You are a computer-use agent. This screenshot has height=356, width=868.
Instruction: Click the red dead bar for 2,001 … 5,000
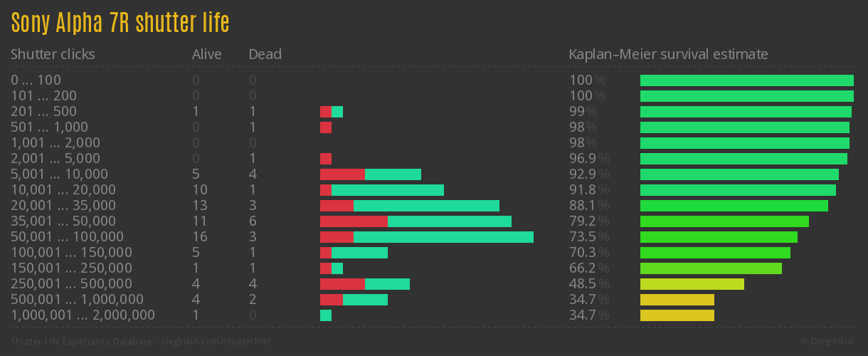(x=326, y=159)
